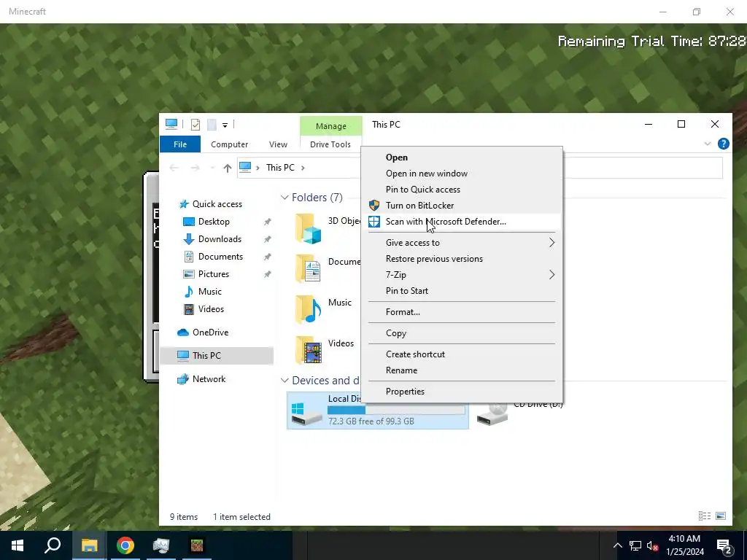Switch to the Computer ribbon tab
Image resolution: width=747 pixels, height=560 pixels.
[229, 144]
